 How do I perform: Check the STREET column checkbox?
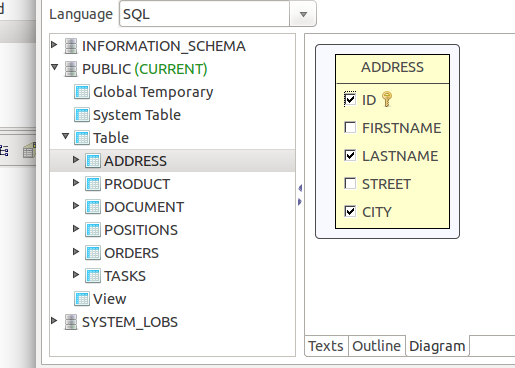click(350, 183)
